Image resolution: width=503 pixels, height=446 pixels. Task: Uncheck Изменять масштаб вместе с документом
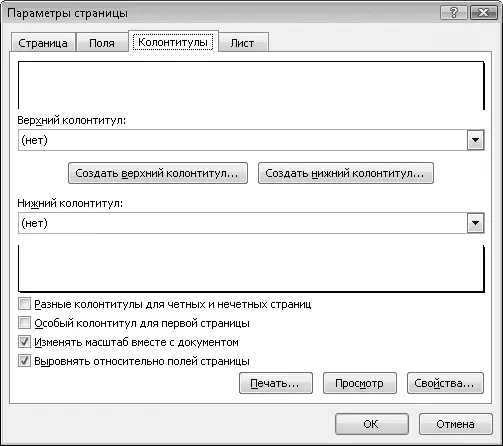click(24, 342)
